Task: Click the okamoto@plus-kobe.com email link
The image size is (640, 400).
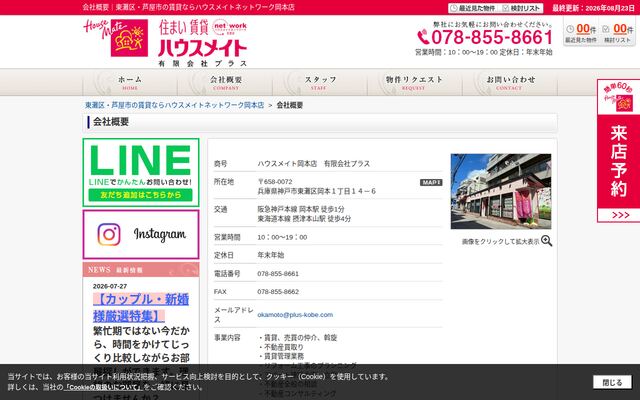Action: coord(295,315)
